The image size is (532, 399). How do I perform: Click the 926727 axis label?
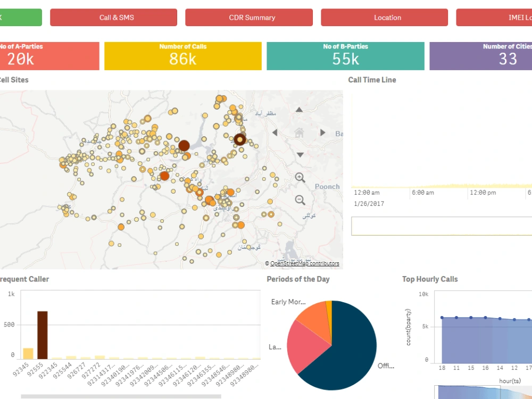point(77,370)
